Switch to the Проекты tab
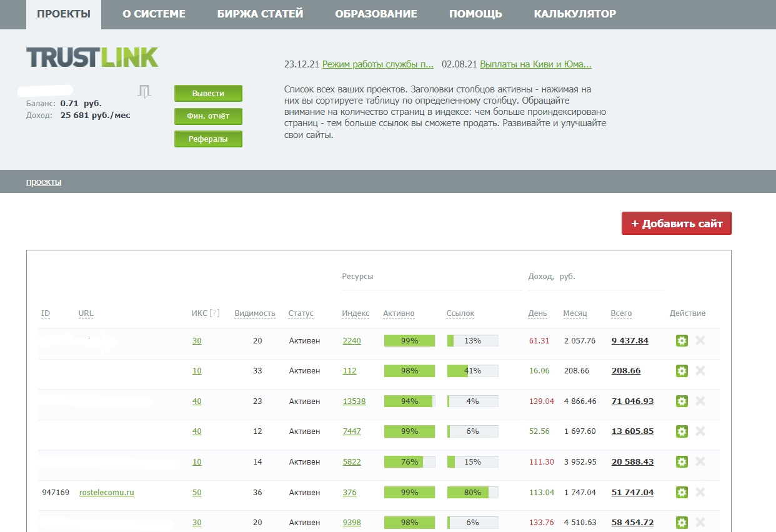Viewport: 776px width, 532px height. click(63, 14)
